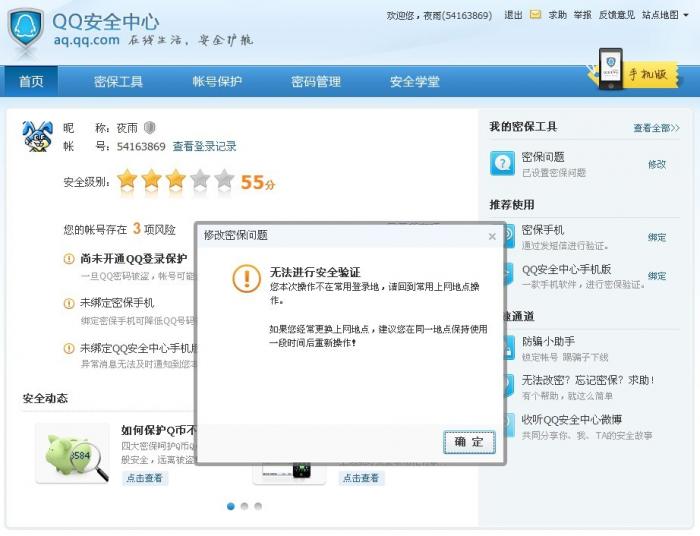The image size is (700, 536).
Task: Click 确定 button in the dialog
Action: pyautogui.click(x=469, y=442)
